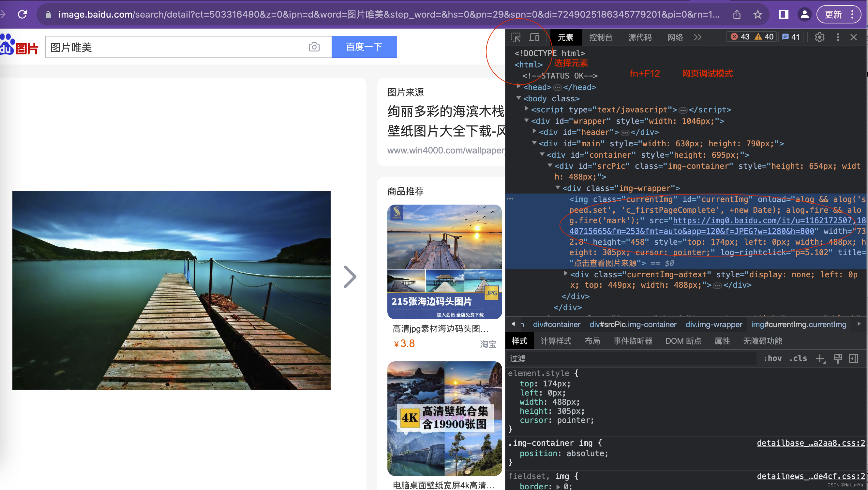
Task: Expand the div class currentImg-adtext node
Action: 566,273
